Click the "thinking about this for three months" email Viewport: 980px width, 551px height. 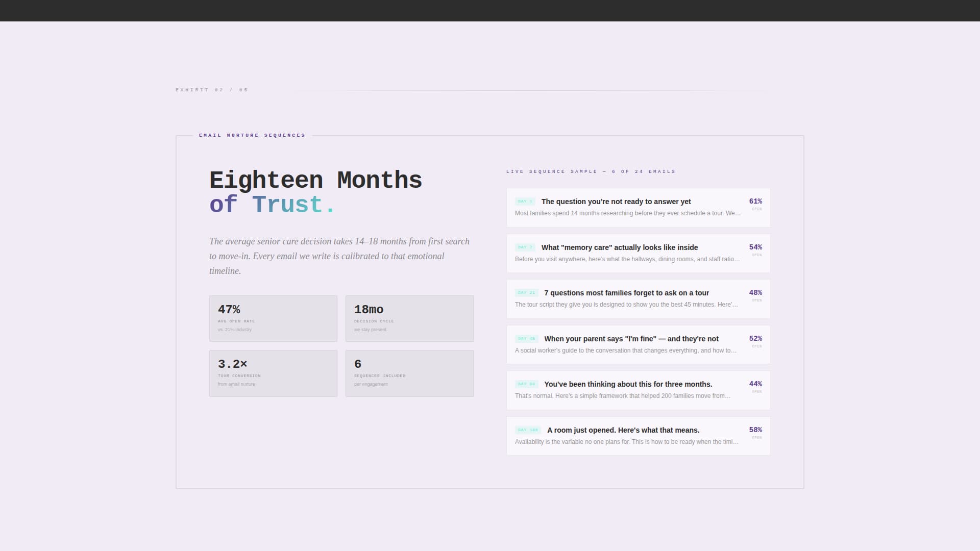click(628, 384)
